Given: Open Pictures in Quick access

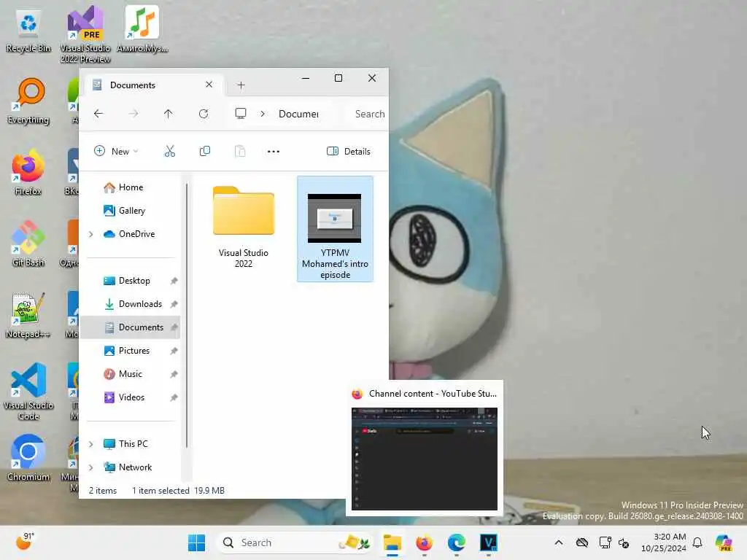Looking at the screenshot, I should (x=134, y=351).
